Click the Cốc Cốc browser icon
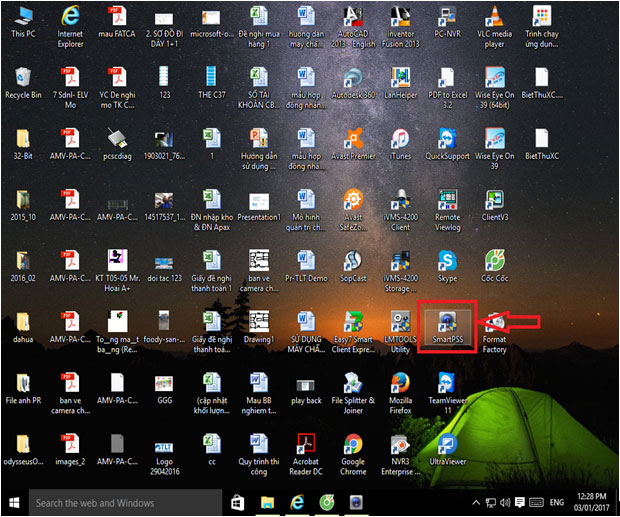 [495, 263]
